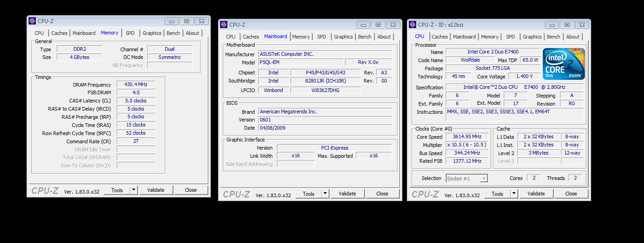Click the Intel Core 2 Duo logo
Image resolution: width=644 pixels, height=243 pixels.
564,64
